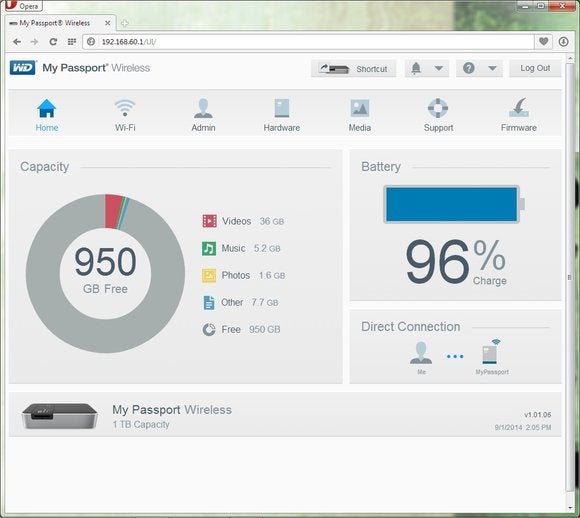Viewport: 580px width, 518px height.
Task: Reload the page
Action: (x=53, y=42)
